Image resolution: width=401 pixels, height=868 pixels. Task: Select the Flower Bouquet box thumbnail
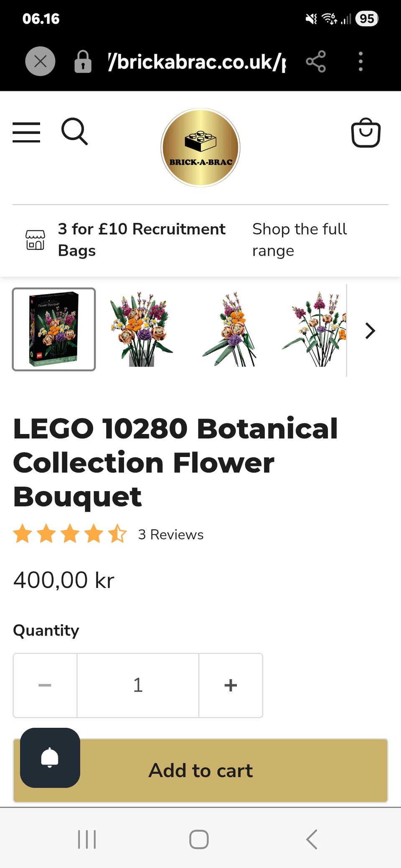tap(54, 329)
